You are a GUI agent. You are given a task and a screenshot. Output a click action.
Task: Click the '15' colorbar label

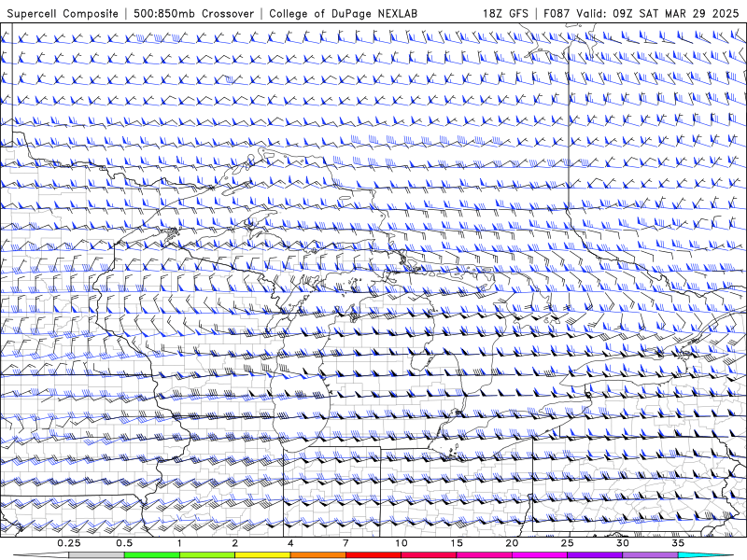[x=457, y=543]
